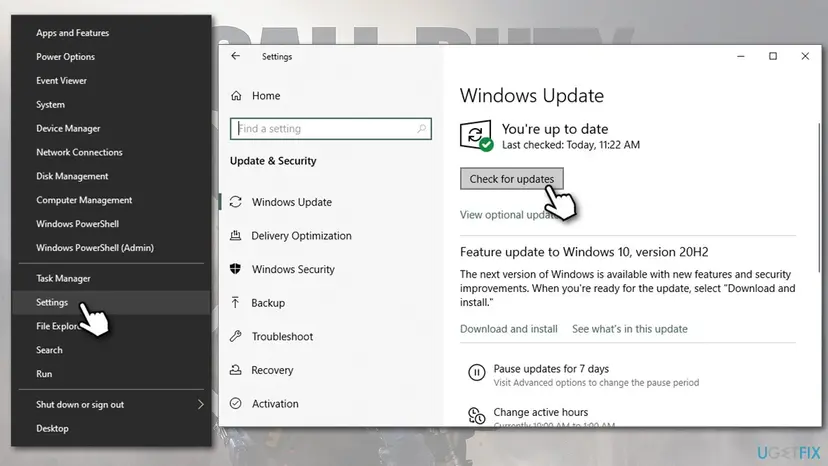This screenshot has width=828, height=466.
Task: Click the search magnifier icon in Find a setting
Action: point(421,128)
